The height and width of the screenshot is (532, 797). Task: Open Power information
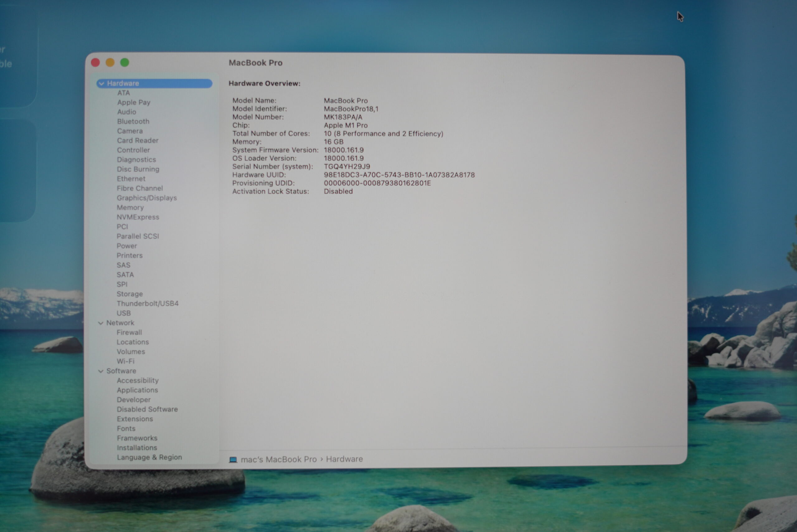tap(127, 246)
